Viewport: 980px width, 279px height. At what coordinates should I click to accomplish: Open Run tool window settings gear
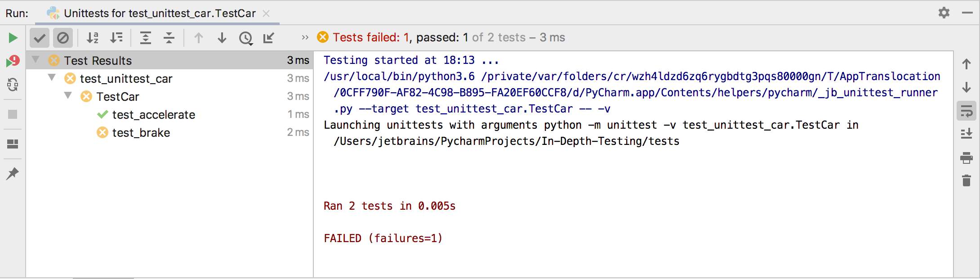click(944, 13)
